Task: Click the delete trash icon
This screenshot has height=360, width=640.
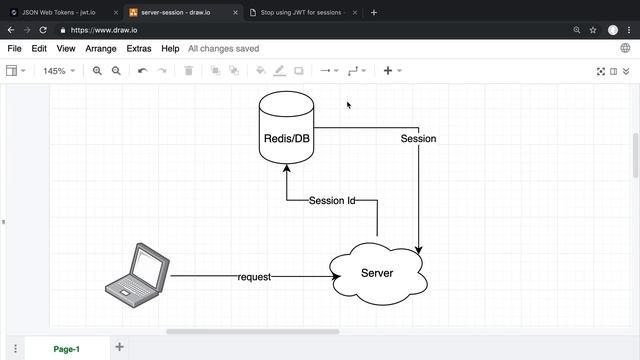Action: tap(189, 71)
